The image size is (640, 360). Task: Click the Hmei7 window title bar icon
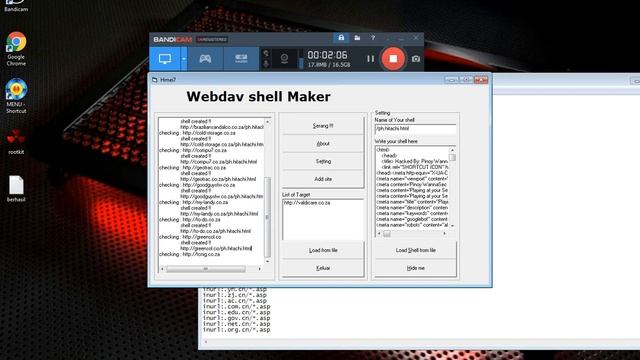tap(155, 80)
